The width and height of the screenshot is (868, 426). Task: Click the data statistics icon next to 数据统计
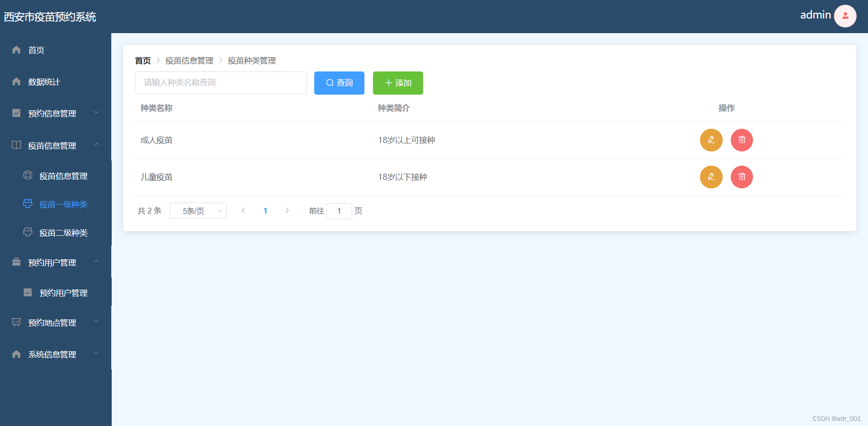coord(16,81)
